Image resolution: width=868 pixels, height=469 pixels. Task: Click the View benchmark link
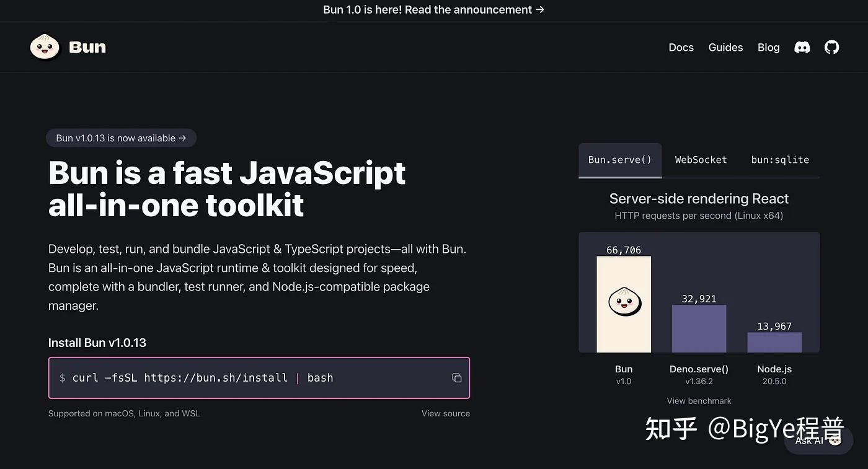pyautogui.click(x=699, y=401)
